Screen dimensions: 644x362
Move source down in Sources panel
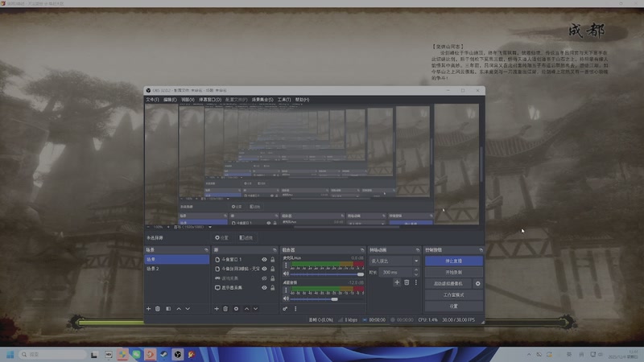point(255,309)
